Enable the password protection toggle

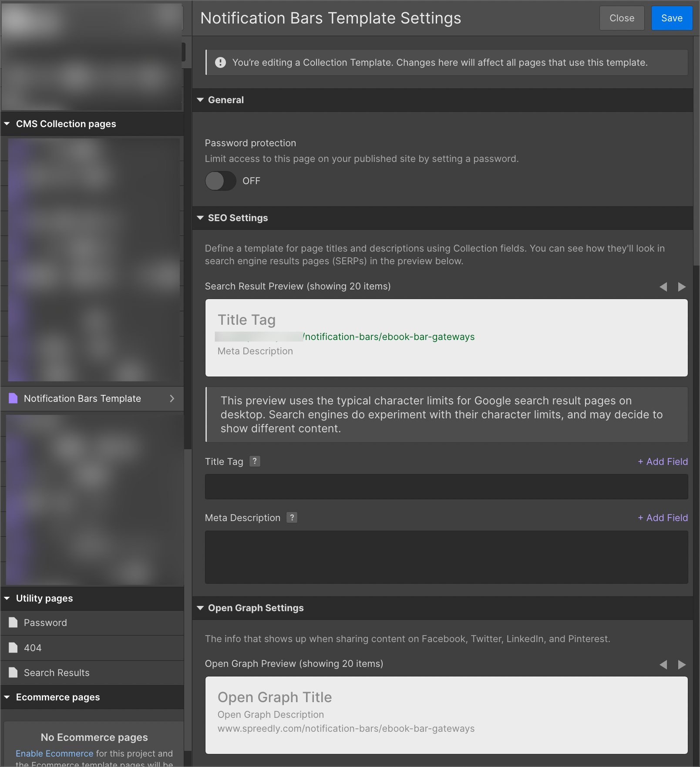pos(221,181)
